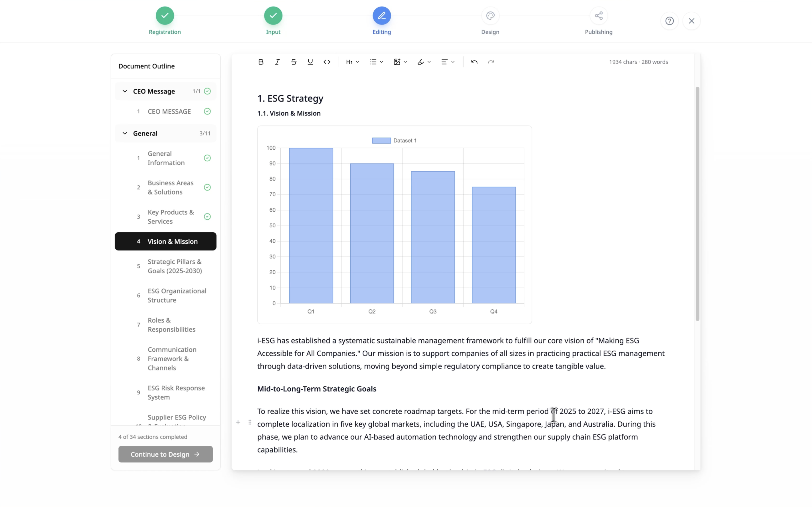The width and height of the screenshot is (812, 507).
Task: Open Communication Framework & Channels section
Action: coord(165,358)
